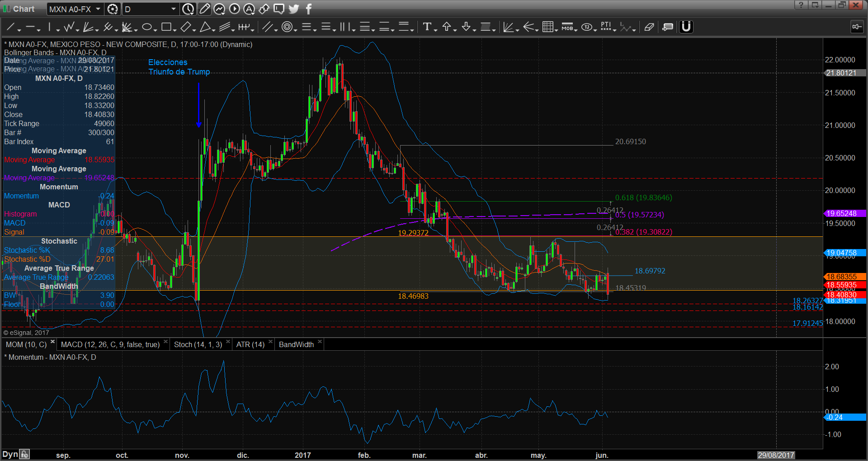The height and width of the screenshot is (461, 868).
Task: Select the eraser tool
Action: pyautogui.click(x=649, y=27)
